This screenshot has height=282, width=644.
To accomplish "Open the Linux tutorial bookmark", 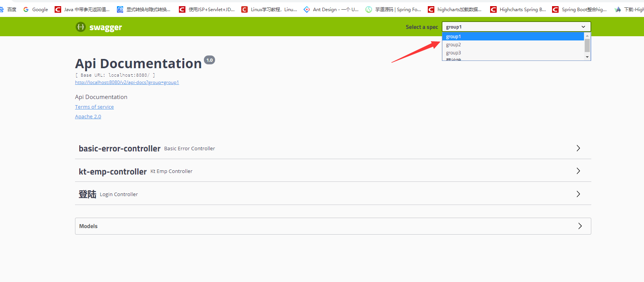I will (269, 9).
